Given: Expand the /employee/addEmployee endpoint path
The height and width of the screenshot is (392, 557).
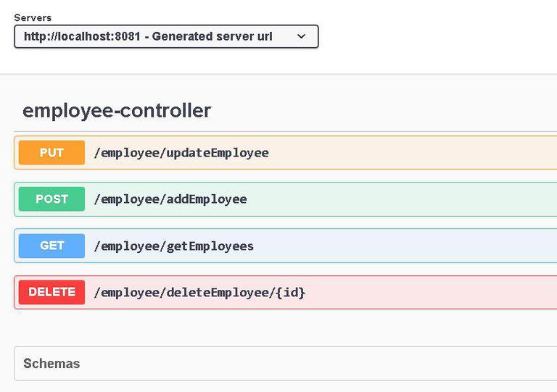Looking at the screenshot, I should coord(170,199).
